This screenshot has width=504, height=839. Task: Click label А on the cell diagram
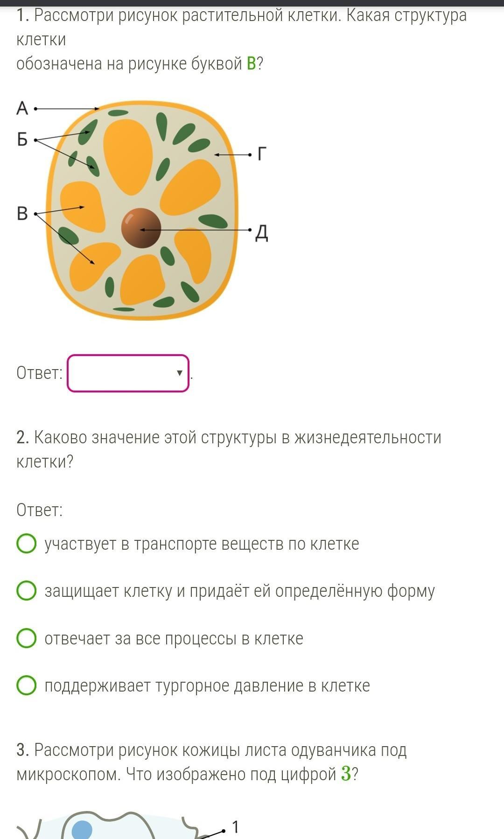pyautogui.click(x=22, y=108)
